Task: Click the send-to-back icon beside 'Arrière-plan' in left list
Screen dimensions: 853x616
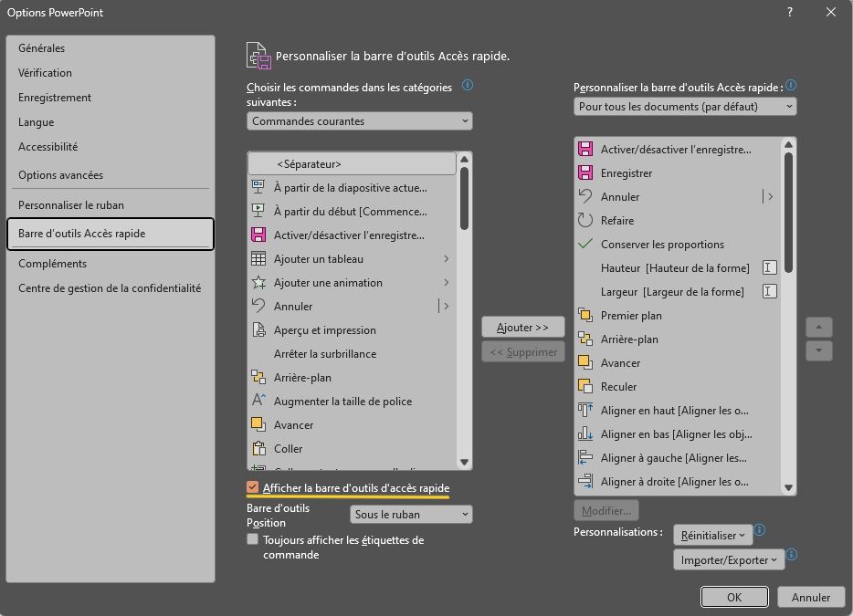Action: point(258,377)
